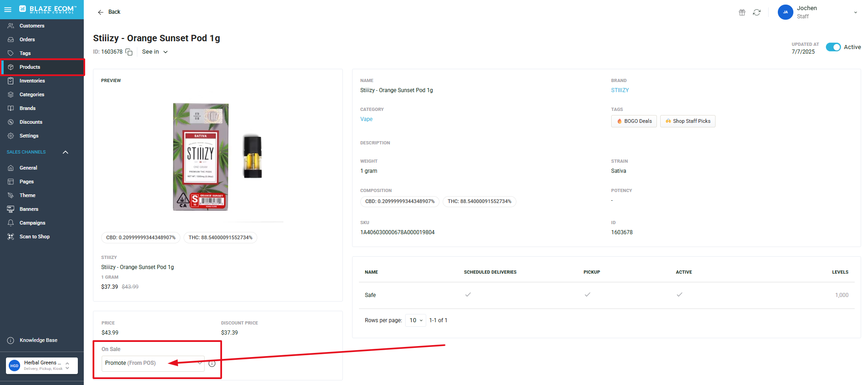This screenshot has height=385, width=868.
Task: Click the On Sale info icon
Action: (x=212, y=363)
